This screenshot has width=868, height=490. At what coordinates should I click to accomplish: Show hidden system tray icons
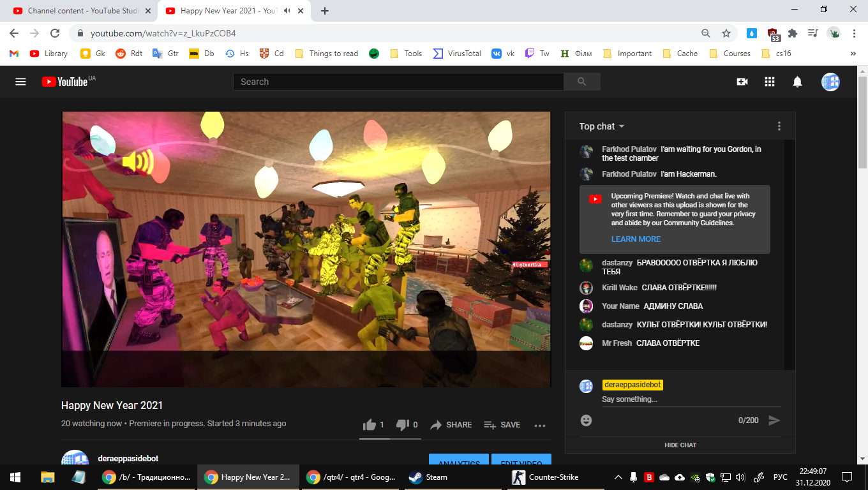618,477
